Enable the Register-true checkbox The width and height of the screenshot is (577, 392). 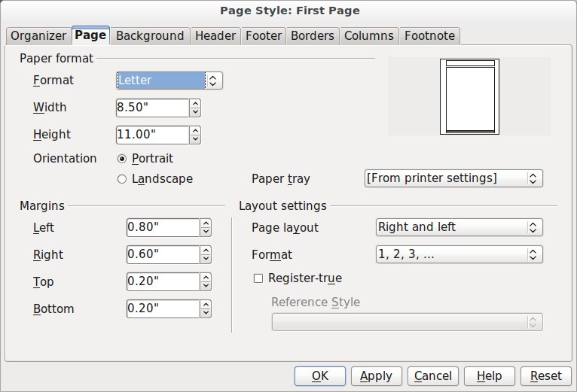click(x=258, y=278)
